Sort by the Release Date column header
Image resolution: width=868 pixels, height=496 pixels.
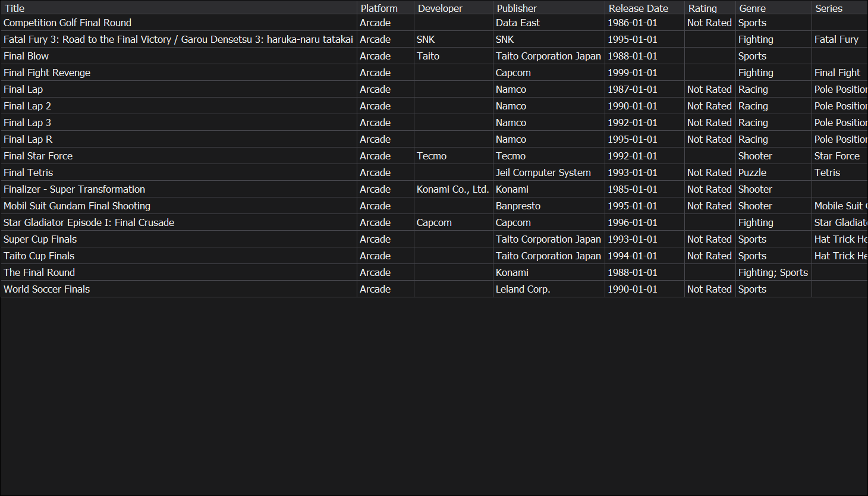[x=644, y=8]
